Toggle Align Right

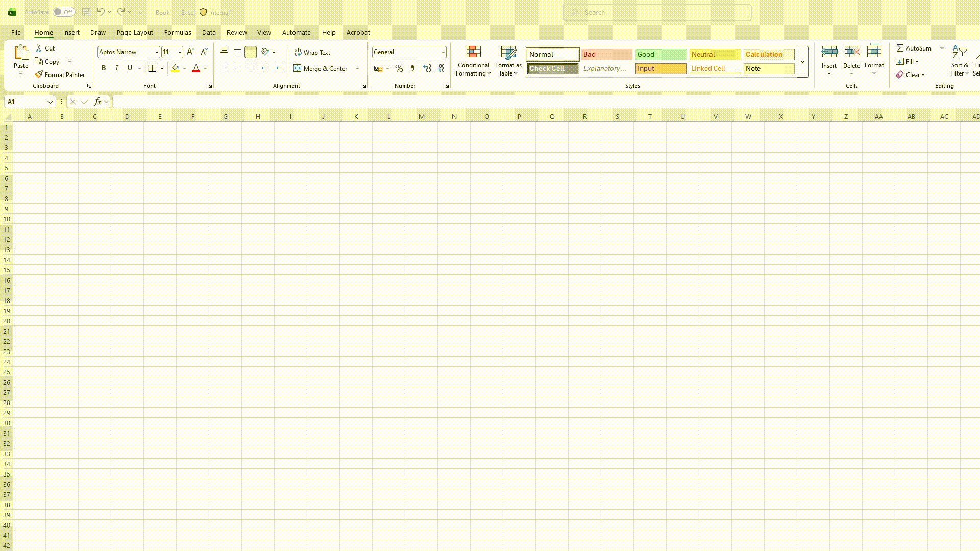tap(251, 68)
